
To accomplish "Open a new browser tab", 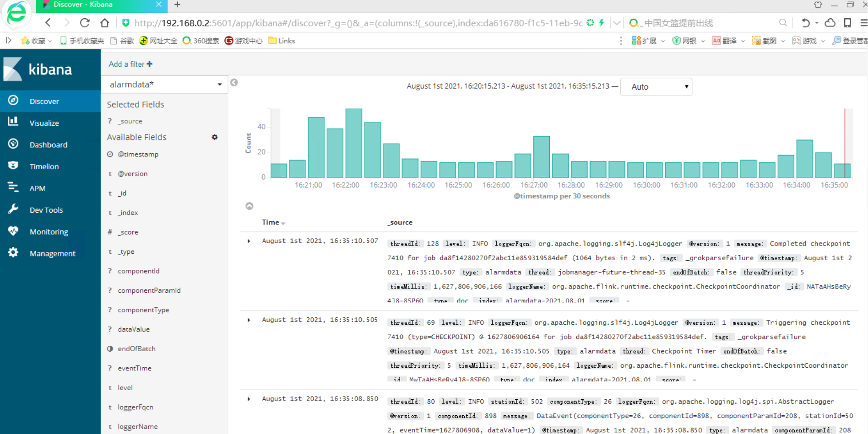I will [x=178, y=5].
